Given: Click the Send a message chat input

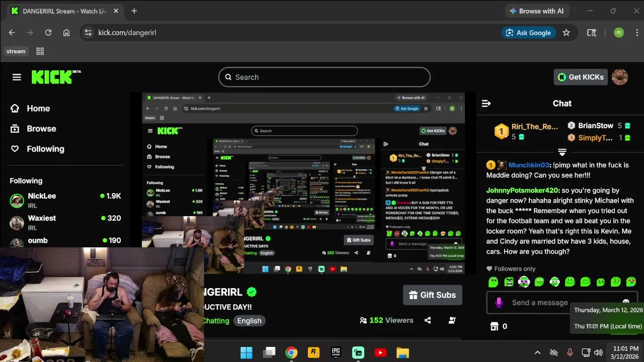Looking at the screenshot, I should 540,303.
